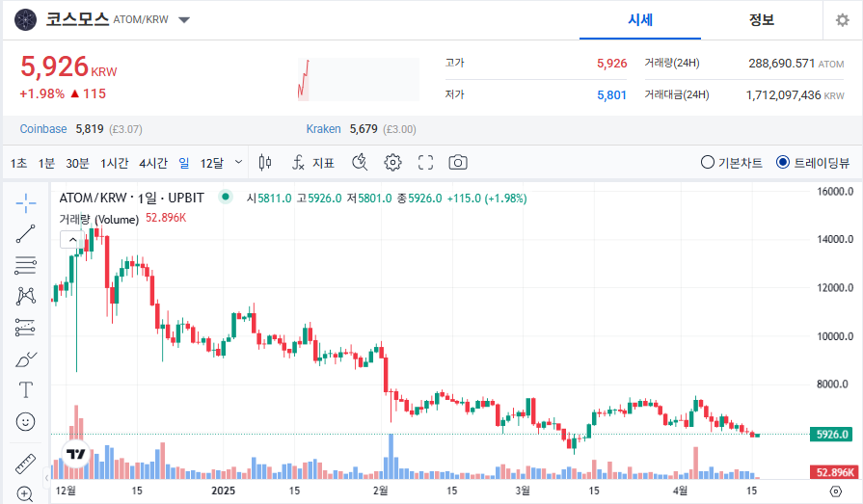
Task: Open the Coinbase price link
Action: click(43, 129)
